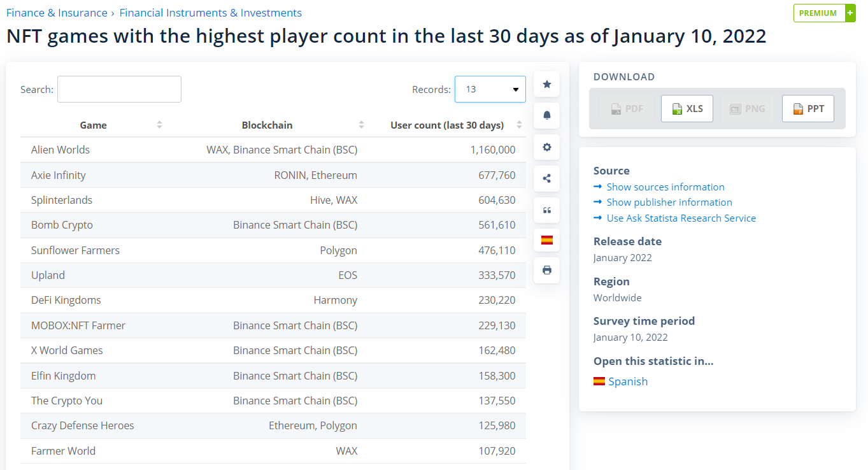Click the 604,630 user count value
The image size is (868, 470).
(x=497, y=200)
